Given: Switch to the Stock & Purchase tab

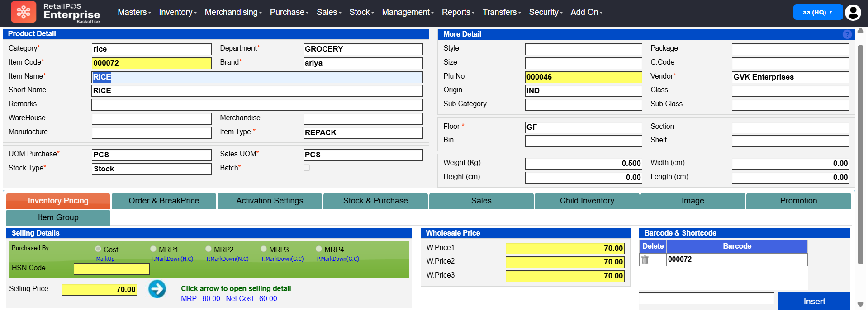Looking at the screenshot, I should click(375, 201).
